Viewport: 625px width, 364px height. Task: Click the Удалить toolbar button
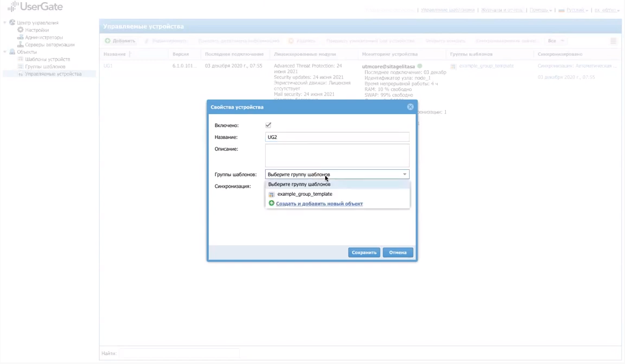302,41
